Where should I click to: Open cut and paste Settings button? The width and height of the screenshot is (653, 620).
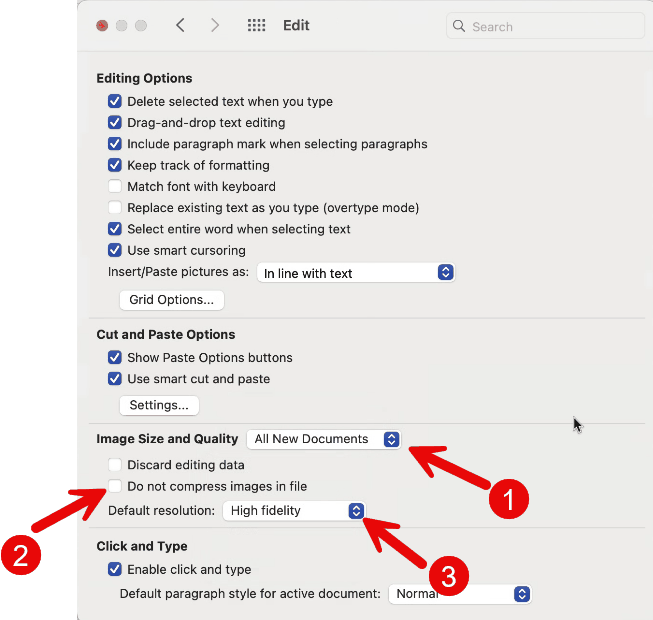tap(159, 405)
